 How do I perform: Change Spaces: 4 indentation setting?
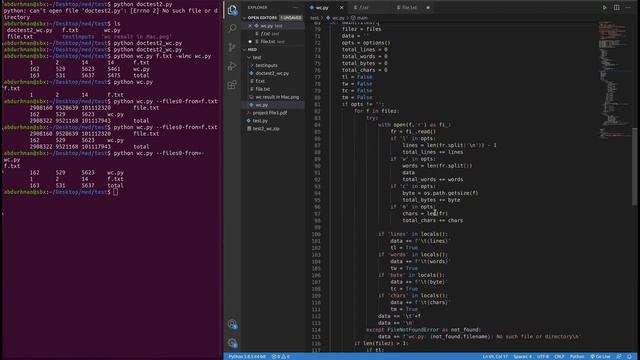522,357
